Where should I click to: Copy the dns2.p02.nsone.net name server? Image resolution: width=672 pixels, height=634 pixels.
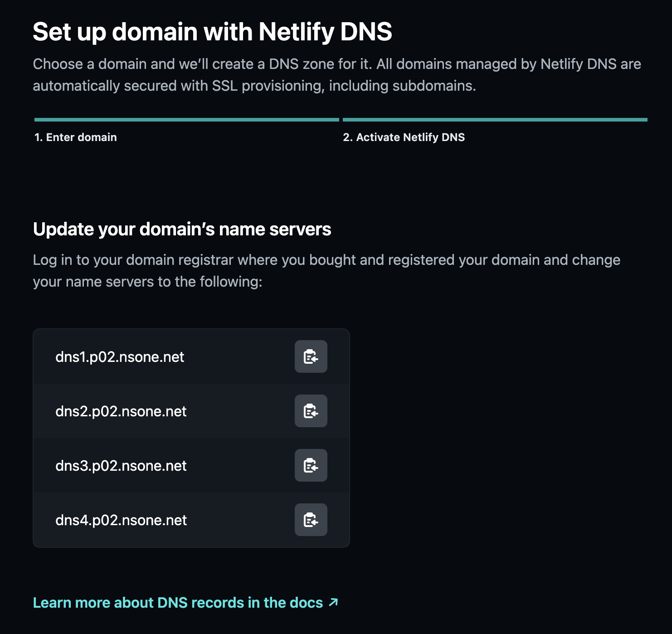tap(311, 411)
